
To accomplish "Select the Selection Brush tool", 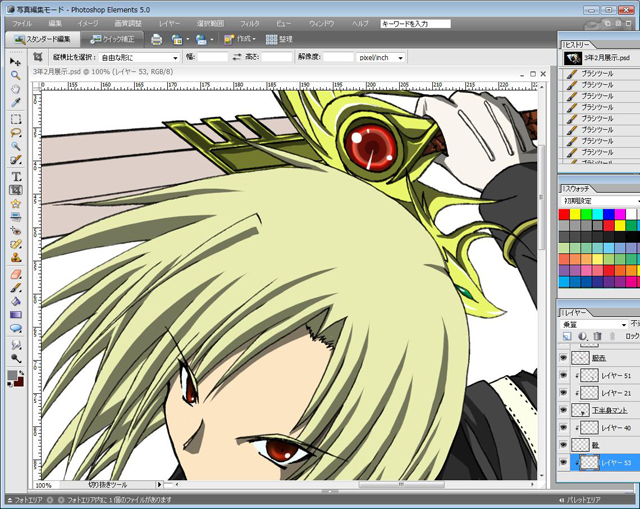I will coord(16,160).
